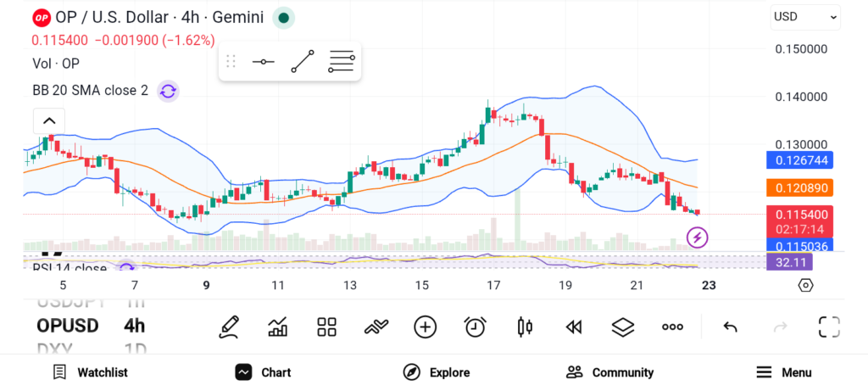Screen dimensions: 868x391
Task: Select the horizontal line drawing tool
Action: click(263, 62)
